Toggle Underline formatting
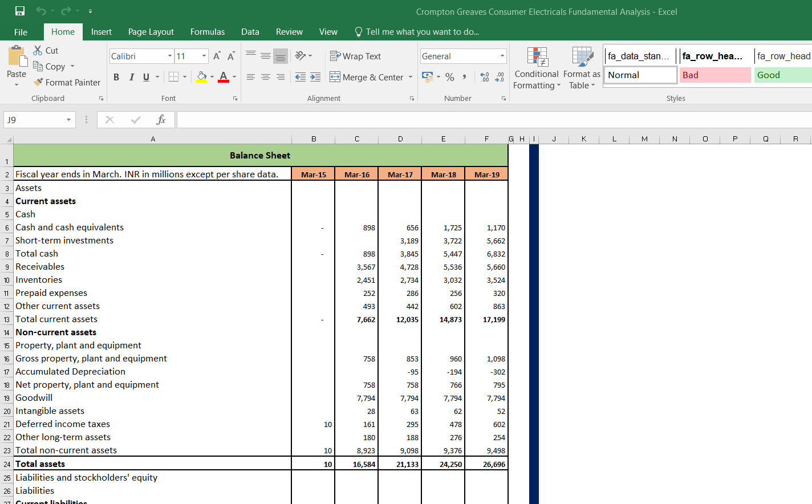The image size is (812, 504). pyautogui.click(x=147, y=77)
